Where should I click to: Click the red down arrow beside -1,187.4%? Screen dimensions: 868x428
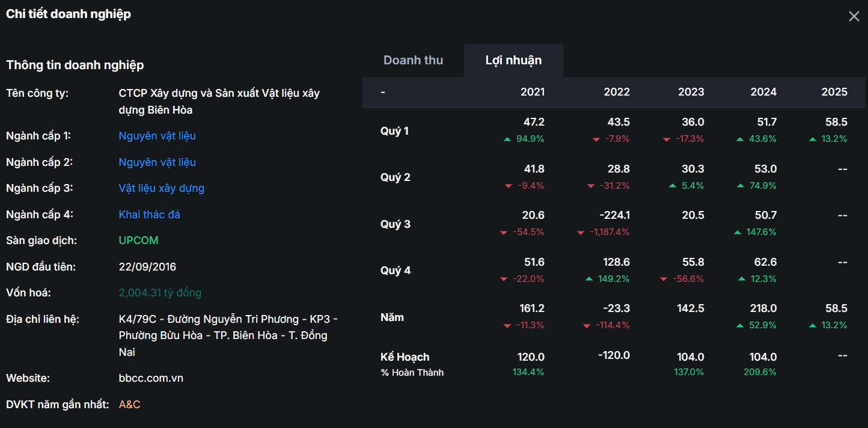(581, 233)
